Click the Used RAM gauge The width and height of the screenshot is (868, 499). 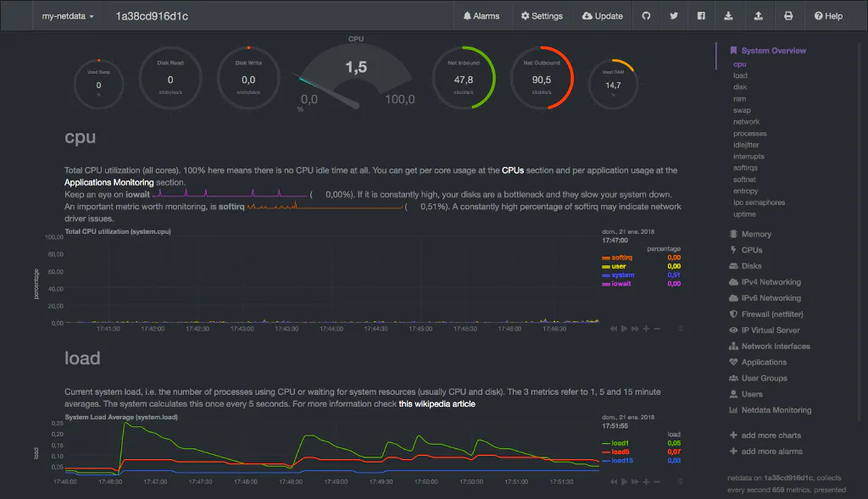(x=613, y=84)
